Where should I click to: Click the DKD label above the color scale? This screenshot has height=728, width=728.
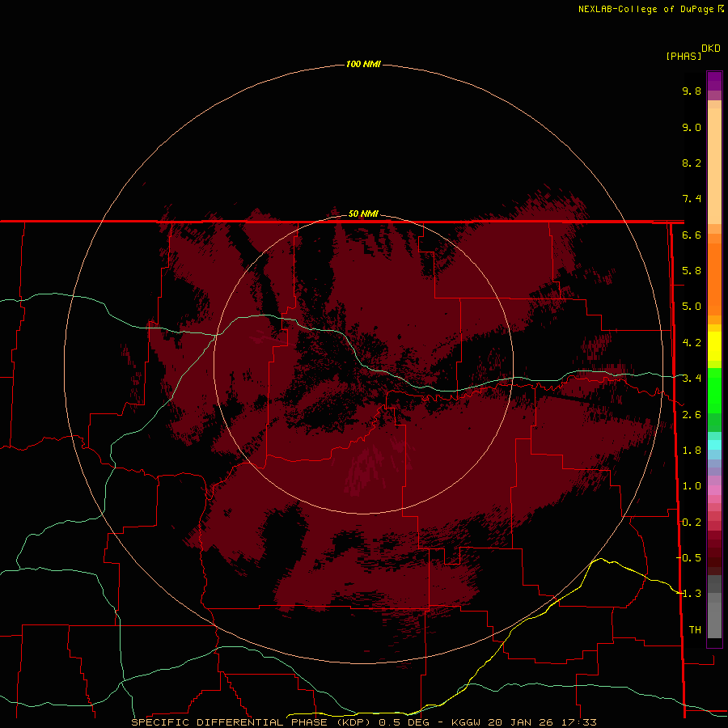(711, 49)
